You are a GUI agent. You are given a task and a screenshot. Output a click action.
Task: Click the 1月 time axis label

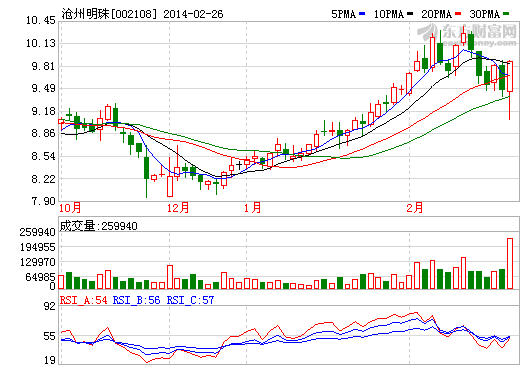(x=253, y=208)
